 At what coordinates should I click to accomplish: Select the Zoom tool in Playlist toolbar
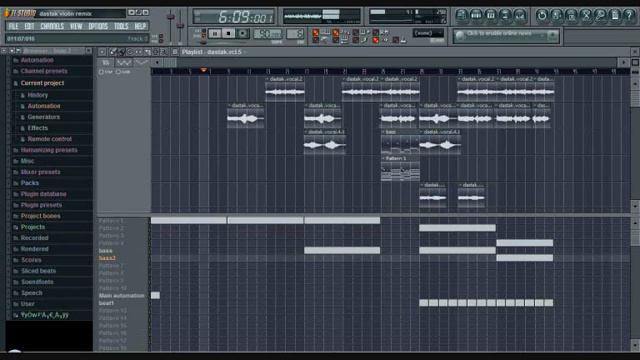(164, 52)
